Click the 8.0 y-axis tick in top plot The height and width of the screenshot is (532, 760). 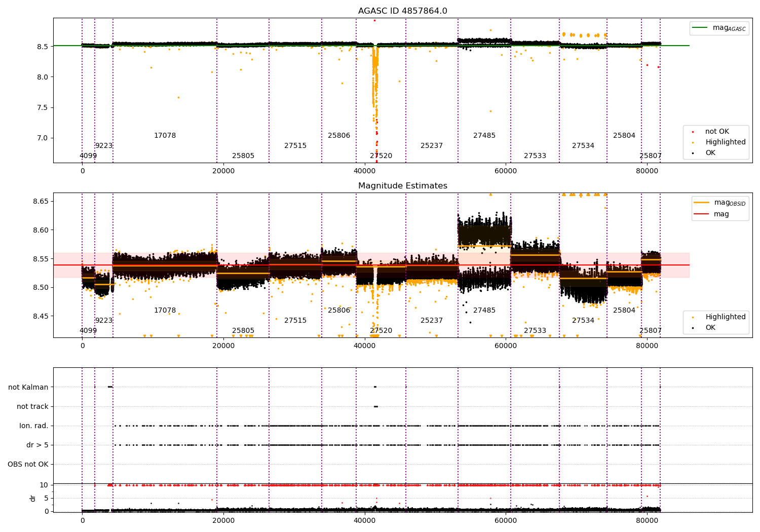point(43,78)
